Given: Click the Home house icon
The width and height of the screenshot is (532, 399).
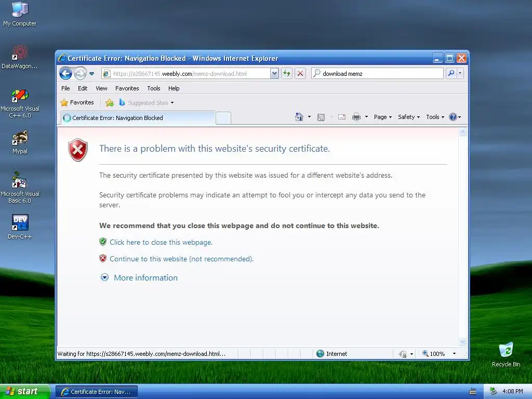Looking at the screenshot, I should tap(299, 117).
